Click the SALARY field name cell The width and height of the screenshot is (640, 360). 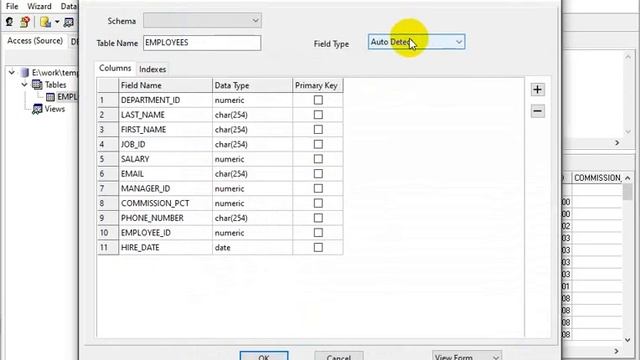point(165,159)
